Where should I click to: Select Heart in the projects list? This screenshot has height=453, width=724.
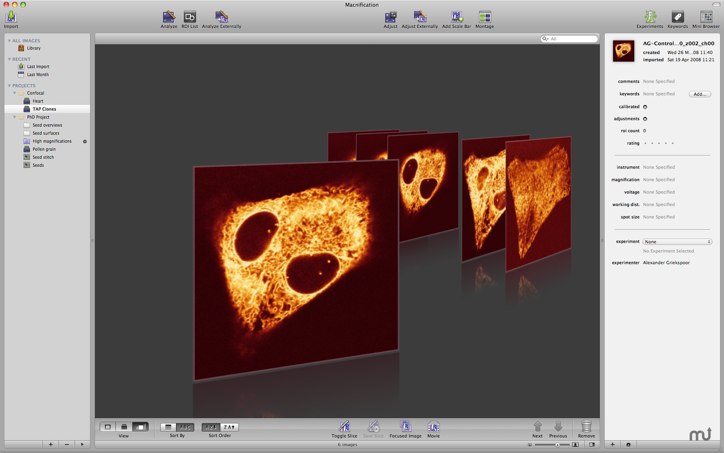tap(37, 101)
